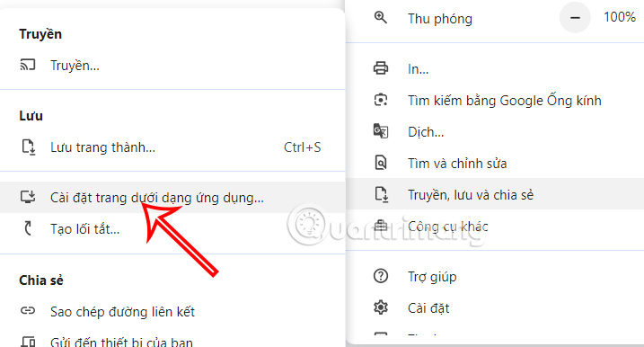Decrease zoom with the minus button
This screenshot has height=347, width=644.
pos(575,18)
